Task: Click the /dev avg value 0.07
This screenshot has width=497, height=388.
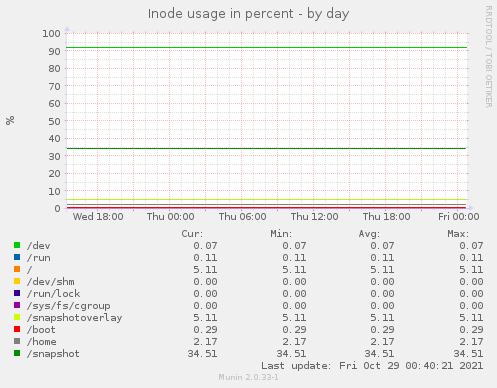Action: [382, 246]
